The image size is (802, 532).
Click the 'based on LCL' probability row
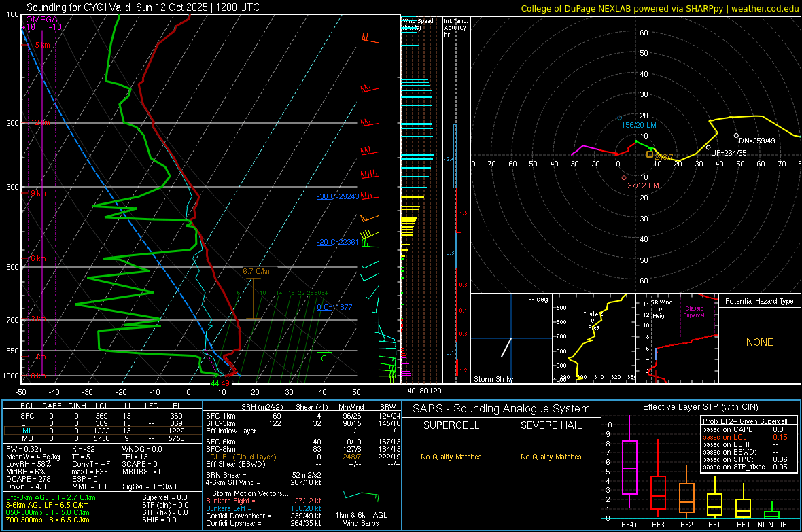(726, 437)
